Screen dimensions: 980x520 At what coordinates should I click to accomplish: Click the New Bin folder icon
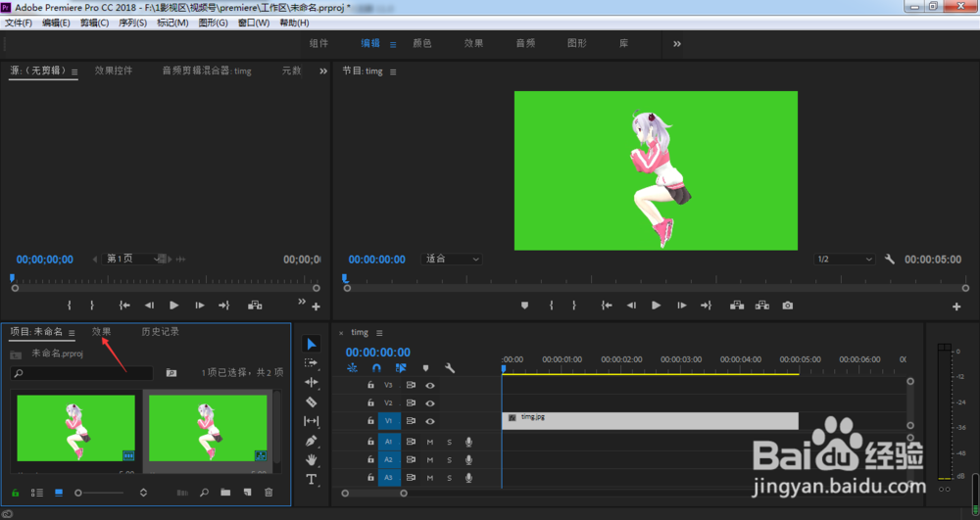tap(225, 493)
